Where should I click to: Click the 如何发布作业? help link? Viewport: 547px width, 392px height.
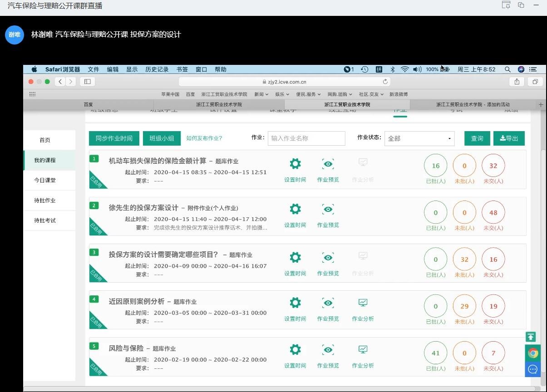(204, 138)
